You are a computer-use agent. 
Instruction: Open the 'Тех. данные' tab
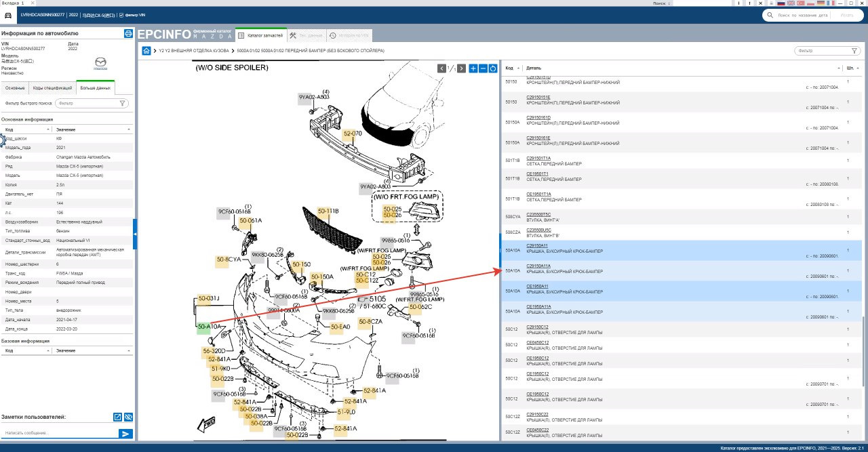tap(305, 35)
